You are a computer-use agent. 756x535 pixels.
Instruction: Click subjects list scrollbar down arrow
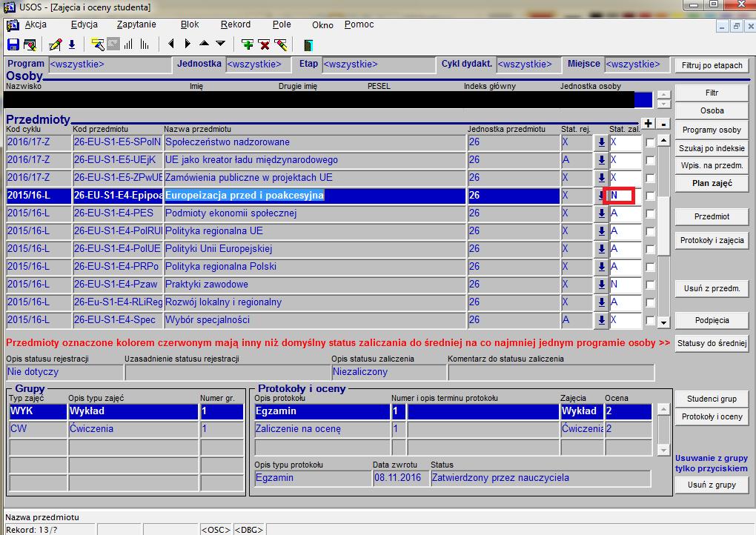tap(664, 322)
